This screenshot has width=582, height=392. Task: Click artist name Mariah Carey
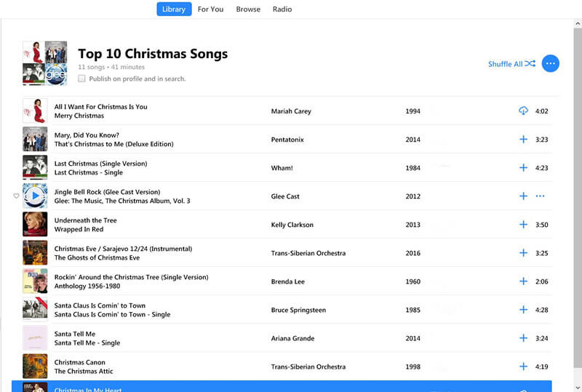pos(291,111)
